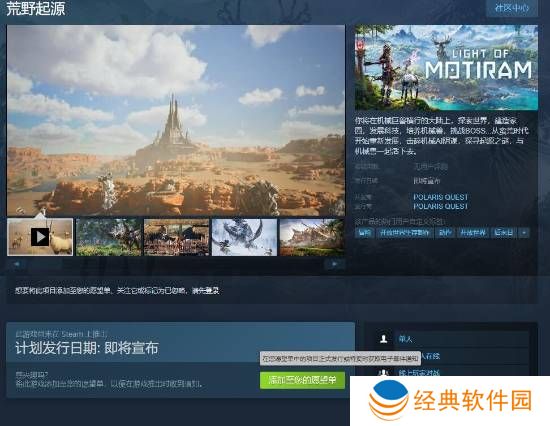
Task: Play the trailer in the main media viewer
Action: coord(176,120)
